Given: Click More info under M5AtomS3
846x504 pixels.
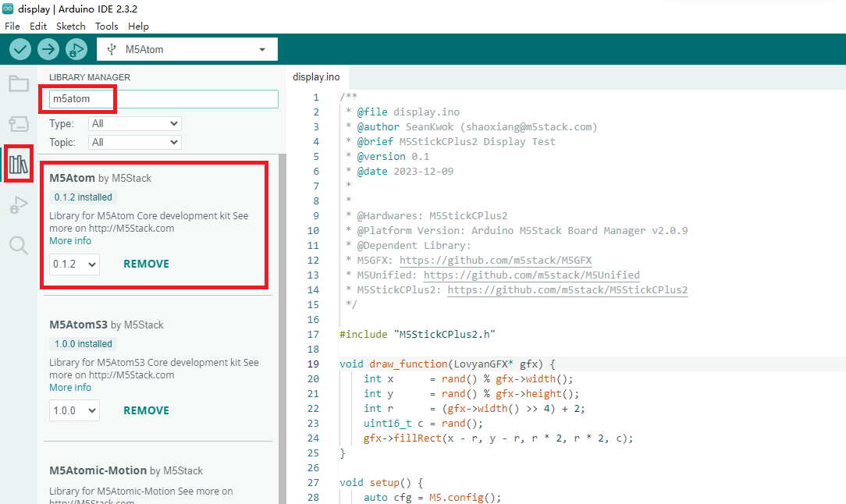Looking at the screenshot, I should coord(70,388).
